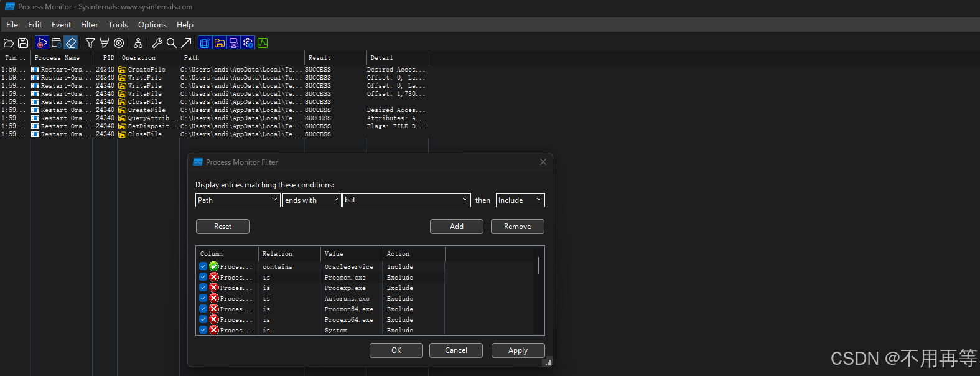Click Apply in the filter dialog
The width and height of the screenshot is (980, 376).
tap(518, 350)
